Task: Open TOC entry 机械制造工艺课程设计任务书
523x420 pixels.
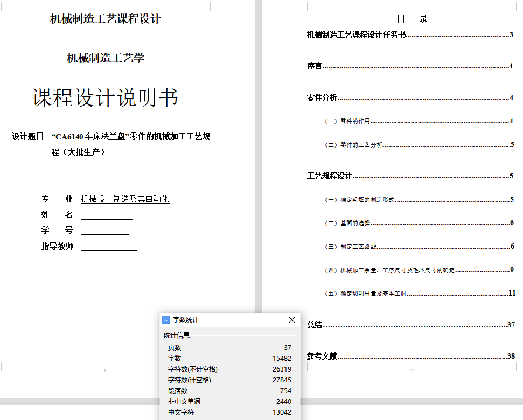Action: [x=356, y=35]
